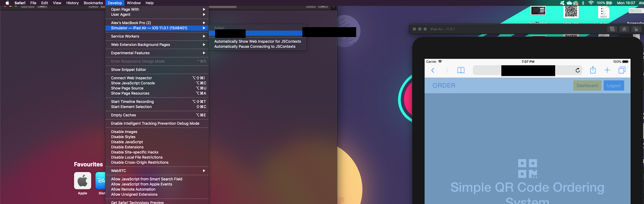Open the Window menu
The width and height of the screenshot is (644, 204).
pos(134,3)
